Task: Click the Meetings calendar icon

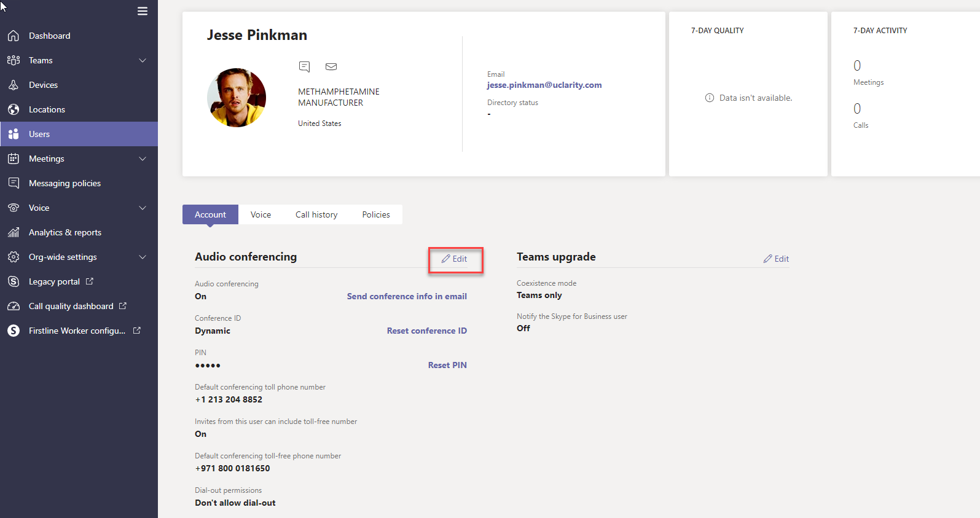Action: click(x=14, y=159)
